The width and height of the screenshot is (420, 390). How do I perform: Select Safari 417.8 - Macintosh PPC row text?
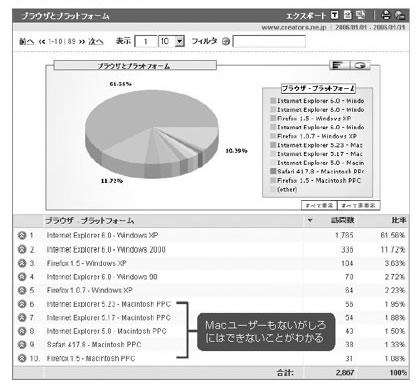point(94,345)
